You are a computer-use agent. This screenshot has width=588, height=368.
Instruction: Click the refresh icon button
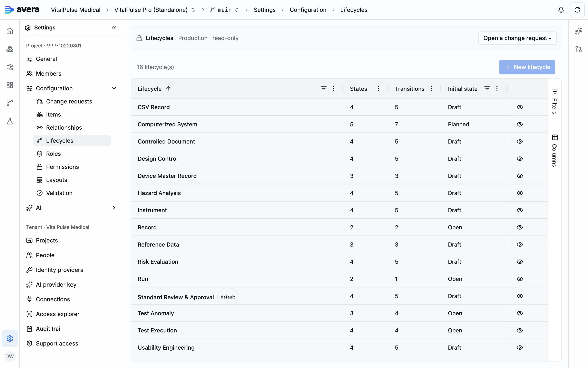(577, 10)
